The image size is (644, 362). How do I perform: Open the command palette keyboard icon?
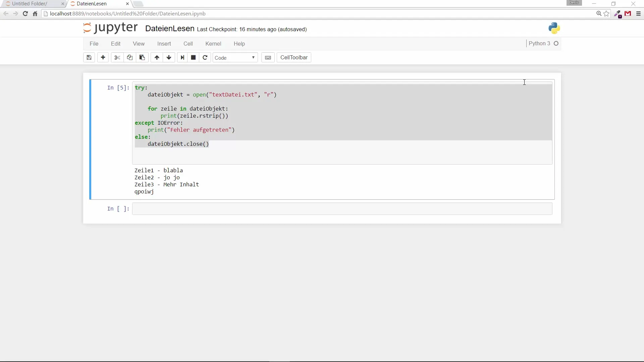click(268, 58)
